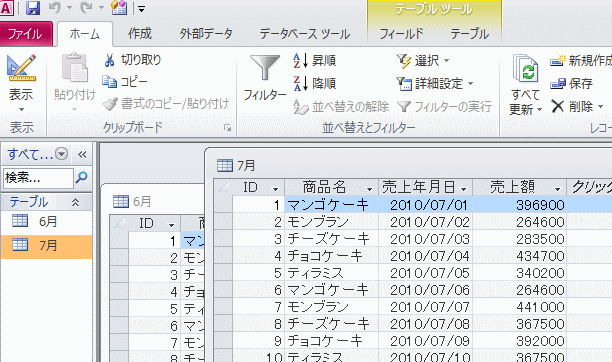
Task: Open the 削除 dropdown arrow
Action: (x=600, y=106)
